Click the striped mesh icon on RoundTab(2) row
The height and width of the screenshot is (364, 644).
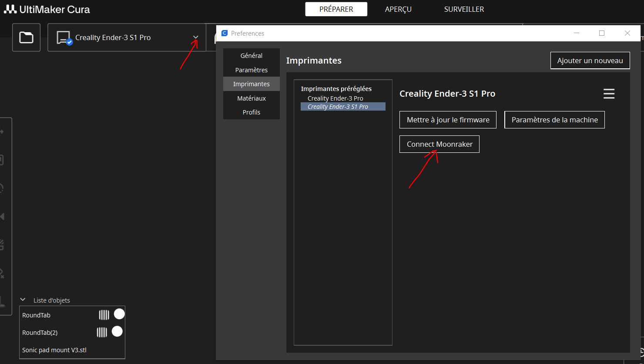(x=102, y=332)
